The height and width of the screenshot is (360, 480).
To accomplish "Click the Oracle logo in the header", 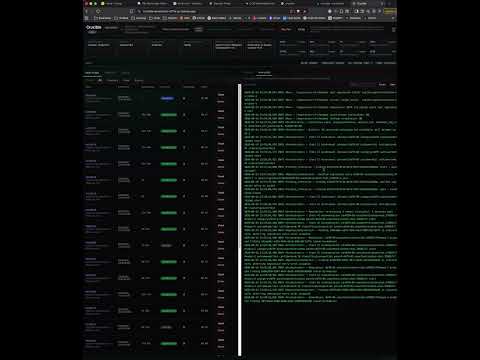I will [93, 27].
